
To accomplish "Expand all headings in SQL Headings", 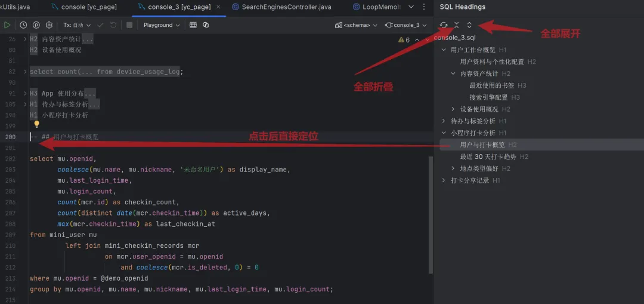I will (469, 25).
